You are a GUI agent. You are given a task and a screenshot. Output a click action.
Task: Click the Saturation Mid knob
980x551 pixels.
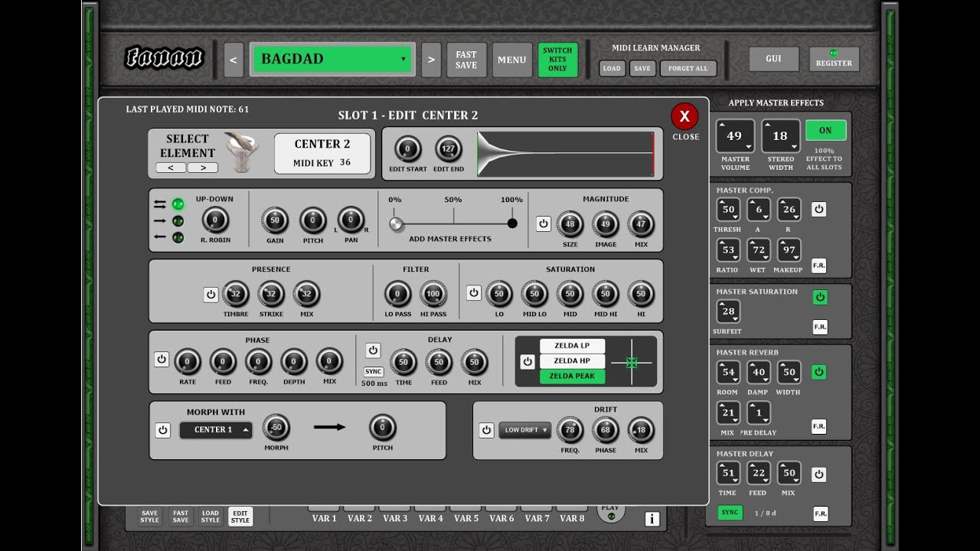coord(570,294)
